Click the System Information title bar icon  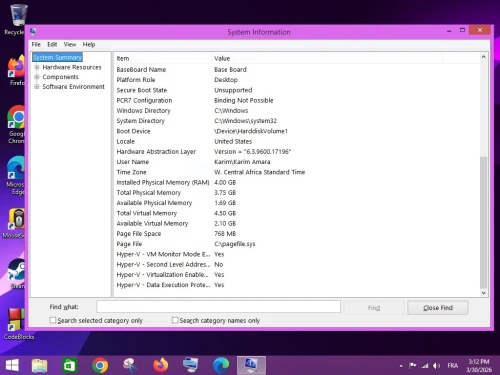pyautogui.click(x=33, y=32)
